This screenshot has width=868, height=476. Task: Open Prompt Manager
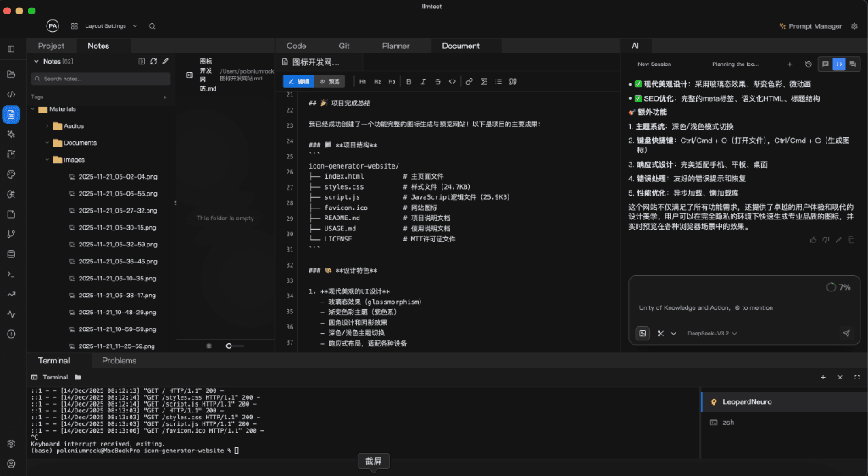pos(810,26)
